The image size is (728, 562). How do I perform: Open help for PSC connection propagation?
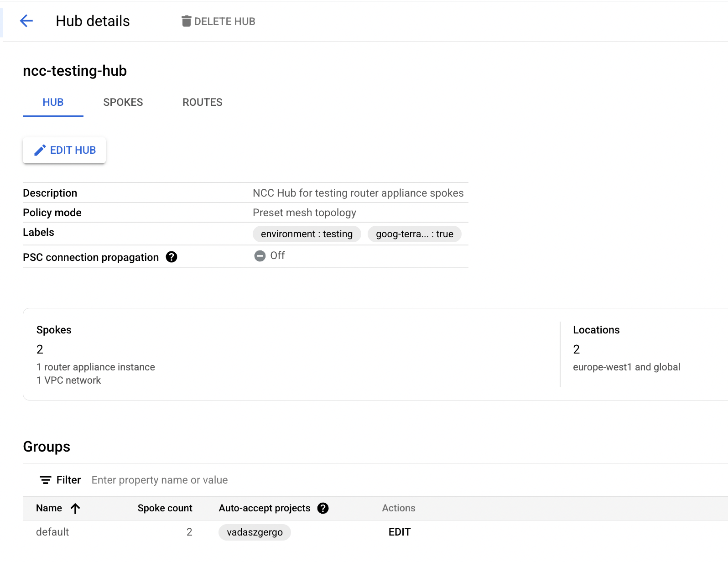(x=172, y=257)
